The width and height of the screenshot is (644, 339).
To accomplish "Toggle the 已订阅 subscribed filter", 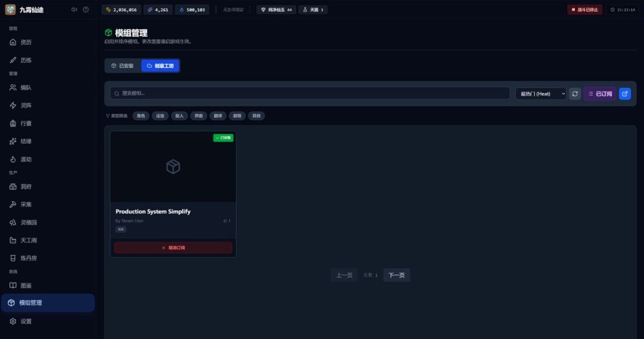I will point(600,94).
